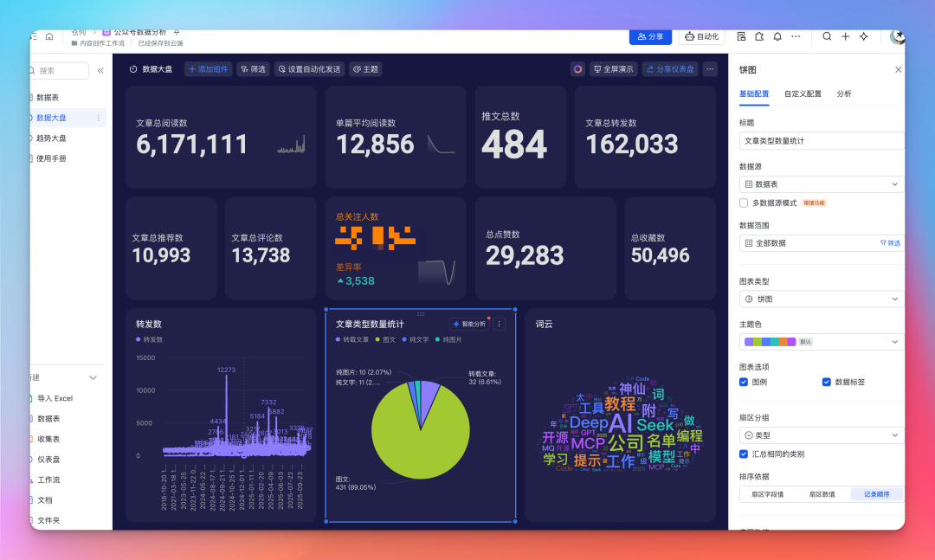The height and width of the screenshot is (560, 935).
Task: Toggle 纯文字 legend item in pie chart
Action: point(416,339)
